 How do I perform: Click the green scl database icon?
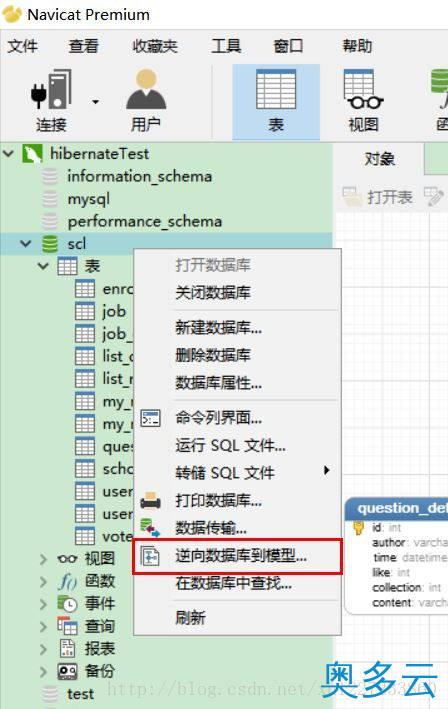pyautogui.click(x=50, y=244)
